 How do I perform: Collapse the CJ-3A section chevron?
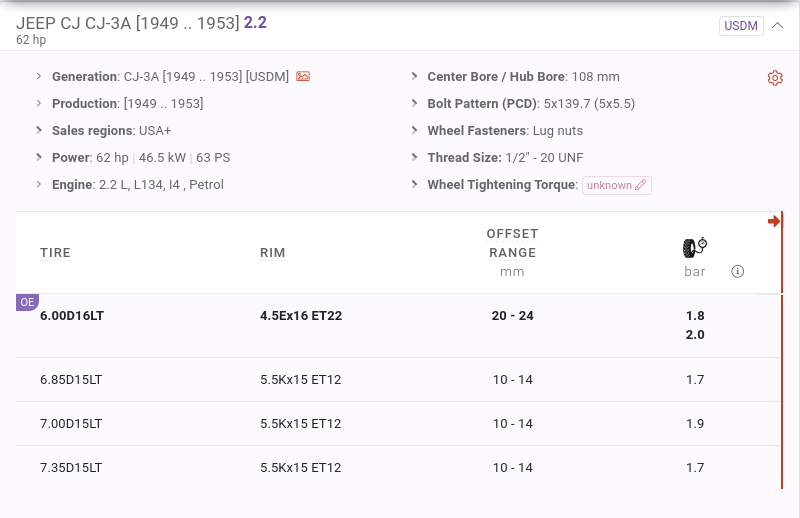777,26
